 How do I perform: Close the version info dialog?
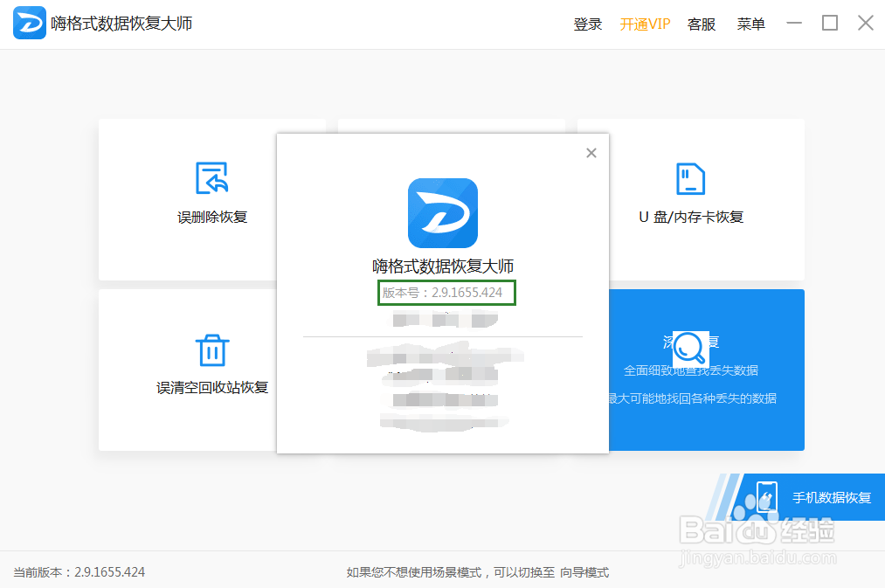point(591,152)
